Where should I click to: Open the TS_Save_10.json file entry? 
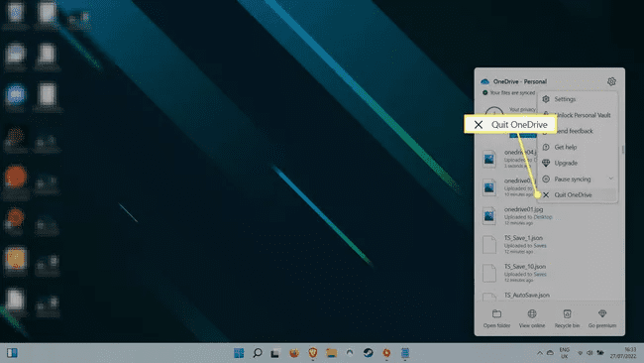550,273
